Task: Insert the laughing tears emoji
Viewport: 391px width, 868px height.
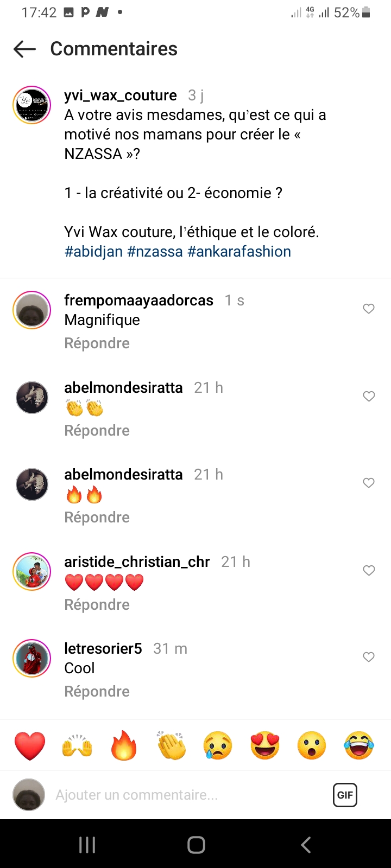Action: [x=359, y=745]
